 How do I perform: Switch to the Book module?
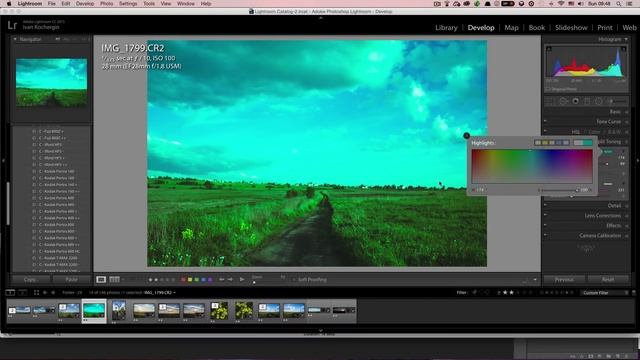coord(537,27)
